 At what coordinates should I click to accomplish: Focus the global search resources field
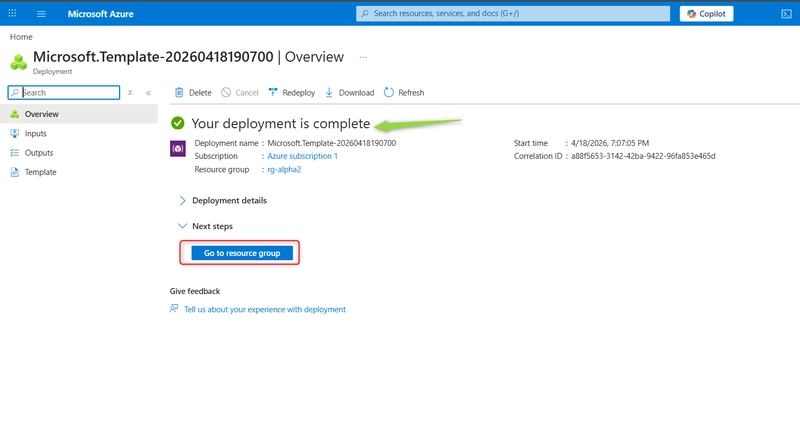tap(513, 14)
